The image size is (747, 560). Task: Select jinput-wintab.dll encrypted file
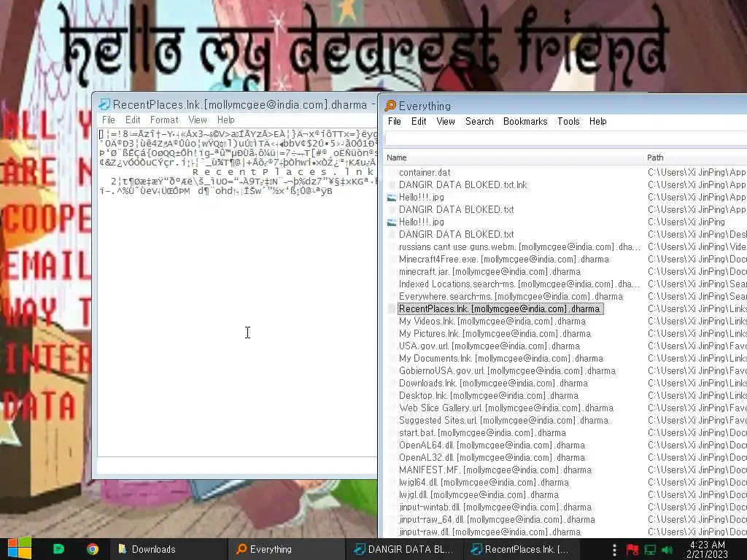pyautogui.click(x=495, y=507)
